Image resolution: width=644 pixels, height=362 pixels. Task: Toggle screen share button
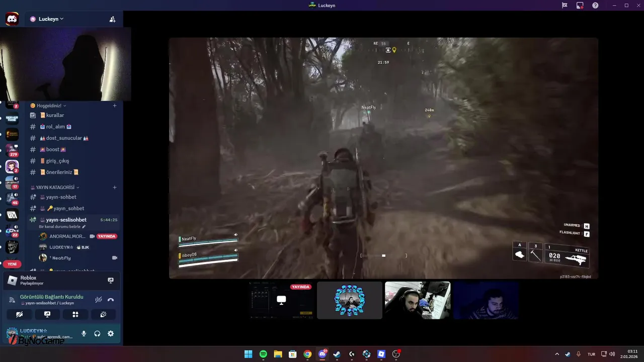click(47, 315)
